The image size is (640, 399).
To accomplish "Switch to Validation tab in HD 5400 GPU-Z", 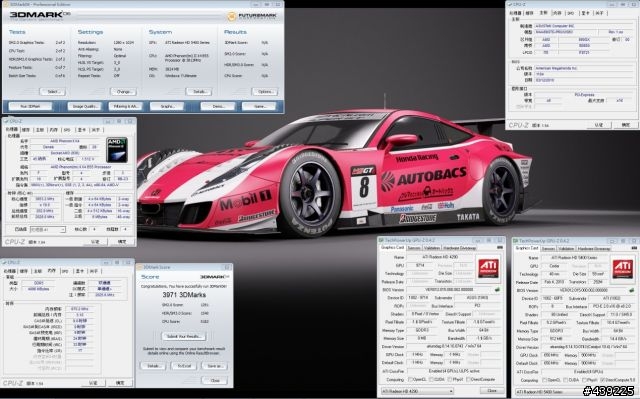I will coord(566,248).
